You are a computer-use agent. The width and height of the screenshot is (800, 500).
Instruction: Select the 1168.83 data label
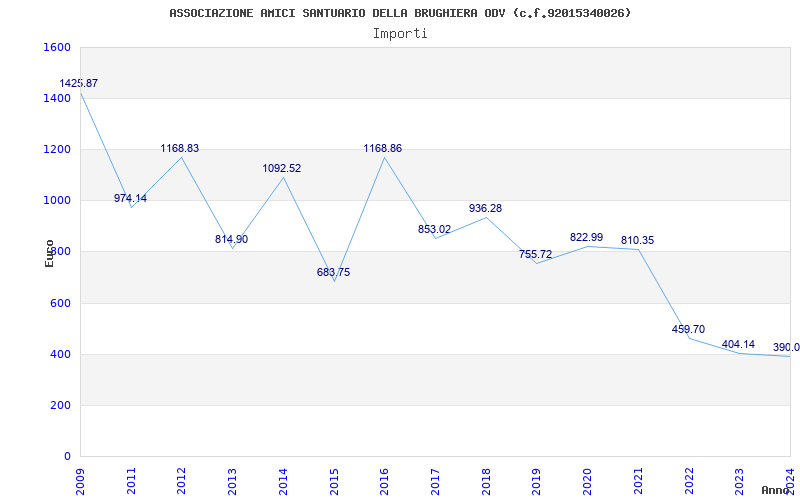click(x=180, y=148)
